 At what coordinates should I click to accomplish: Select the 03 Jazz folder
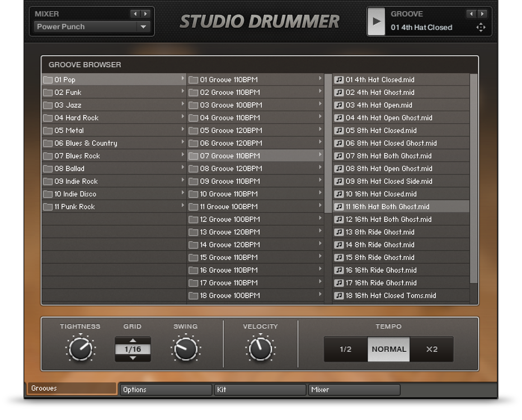pos(68,105)
